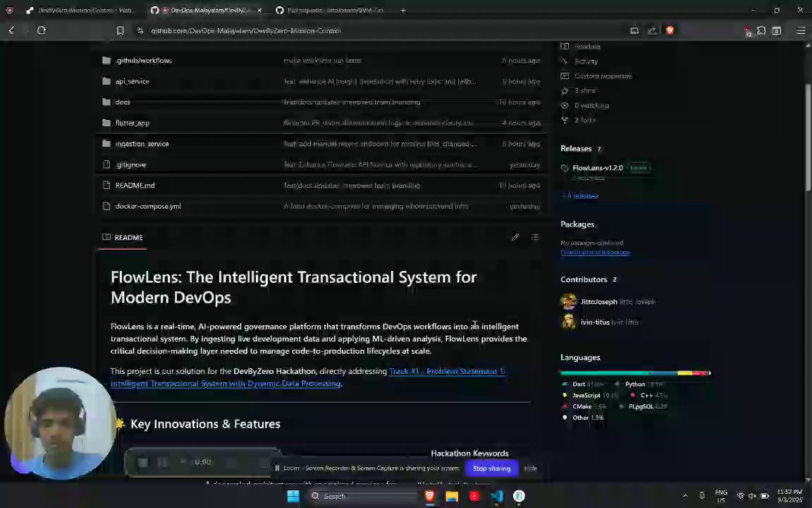This screenshot has height=508, width=812.
Task: Open the Packages heading link
Action: tap(577, 224)
